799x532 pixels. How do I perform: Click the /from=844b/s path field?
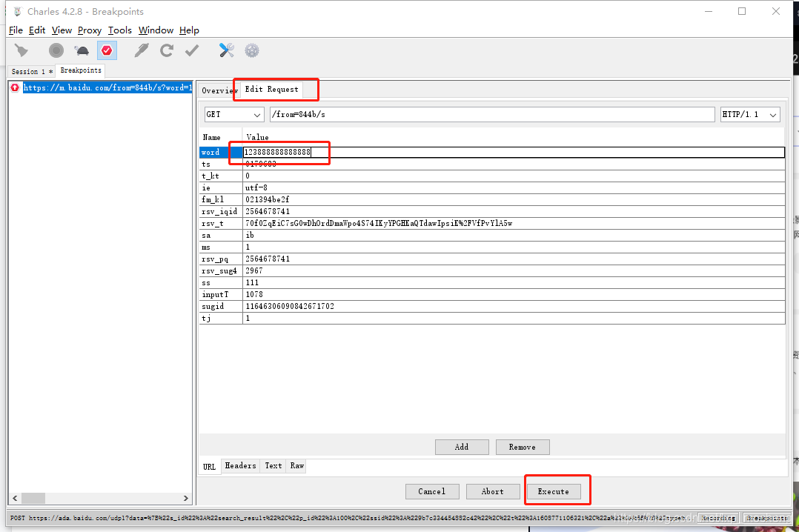(492, 114)
